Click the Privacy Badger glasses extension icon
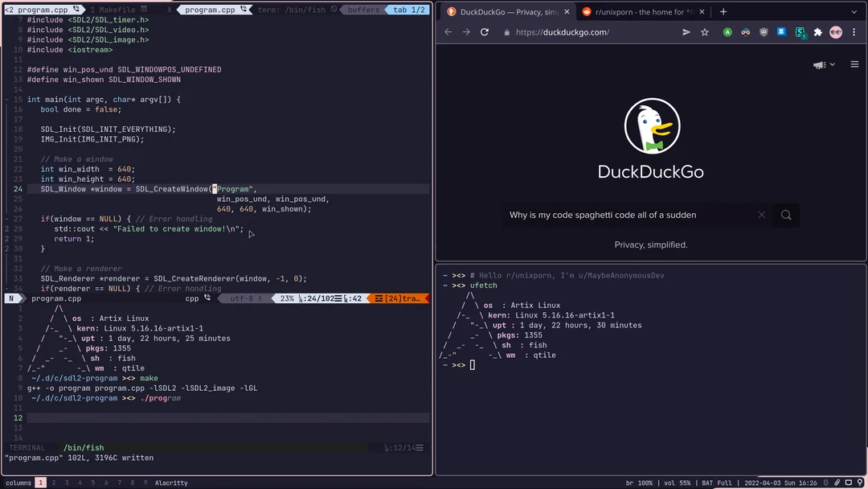The width and height of the screenshot is (868, 489). (x=746, y=32)
